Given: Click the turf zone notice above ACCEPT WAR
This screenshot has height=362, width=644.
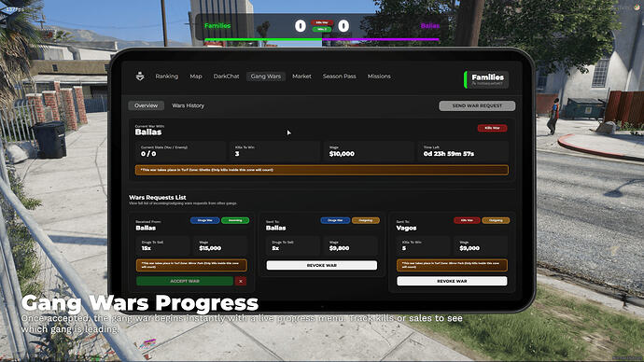Looking at the screenshot, I should [x=191, y=265].
